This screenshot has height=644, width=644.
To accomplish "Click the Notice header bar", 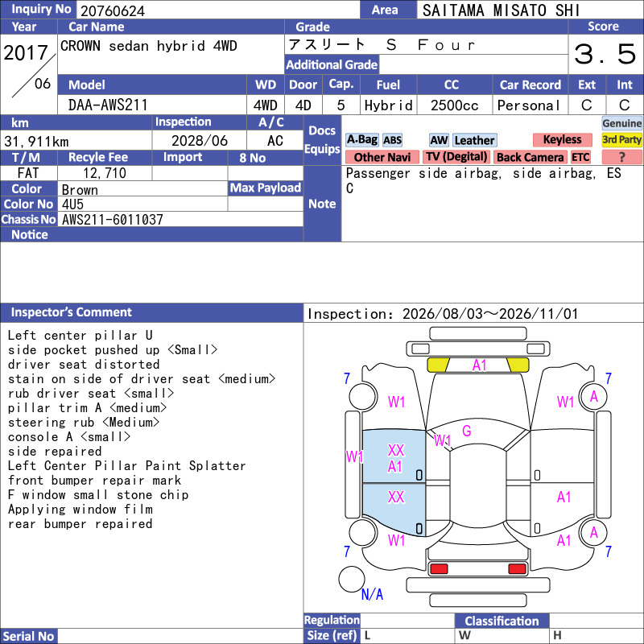I will [151, 234].
